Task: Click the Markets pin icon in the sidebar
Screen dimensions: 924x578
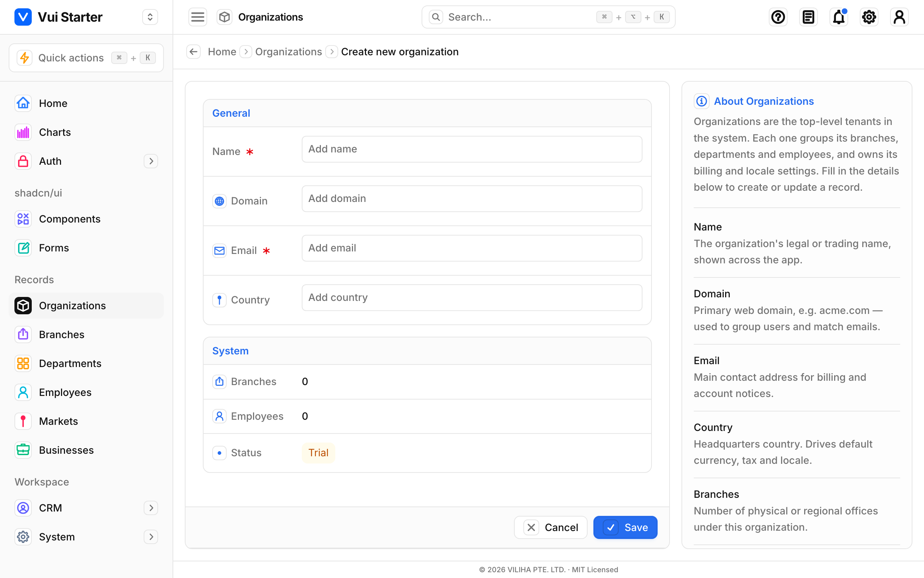Action: click(x=23, y=421)
